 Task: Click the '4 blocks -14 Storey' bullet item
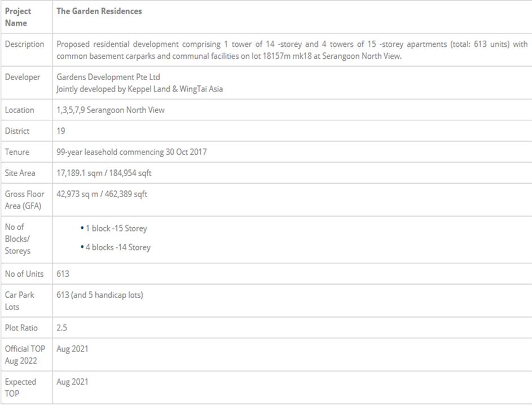tap(118, 247)
